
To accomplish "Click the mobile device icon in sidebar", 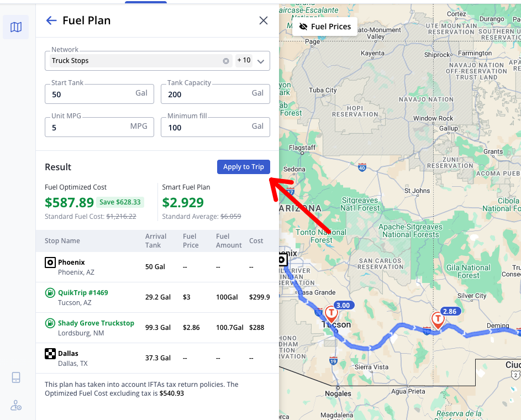I will coord(16,377).
